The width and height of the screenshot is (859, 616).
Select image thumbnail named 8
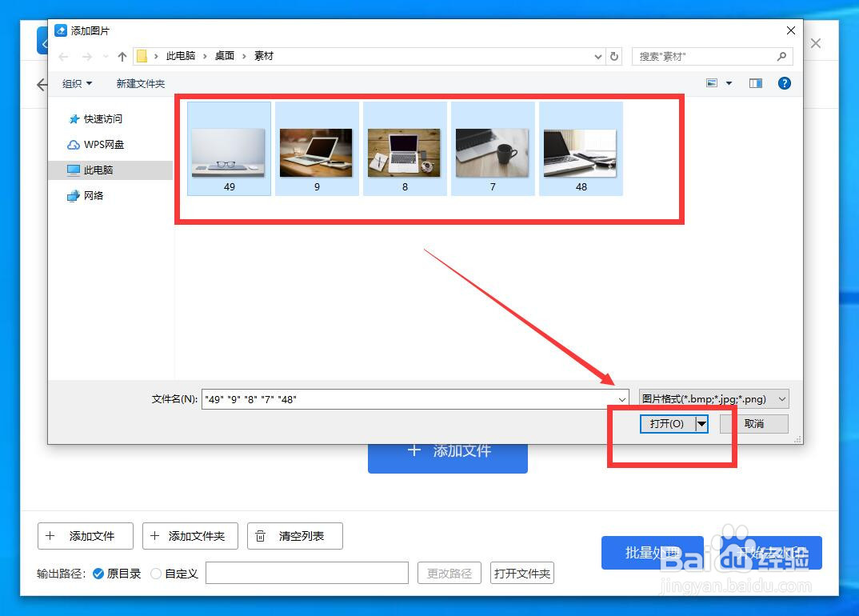coord(405,149)
